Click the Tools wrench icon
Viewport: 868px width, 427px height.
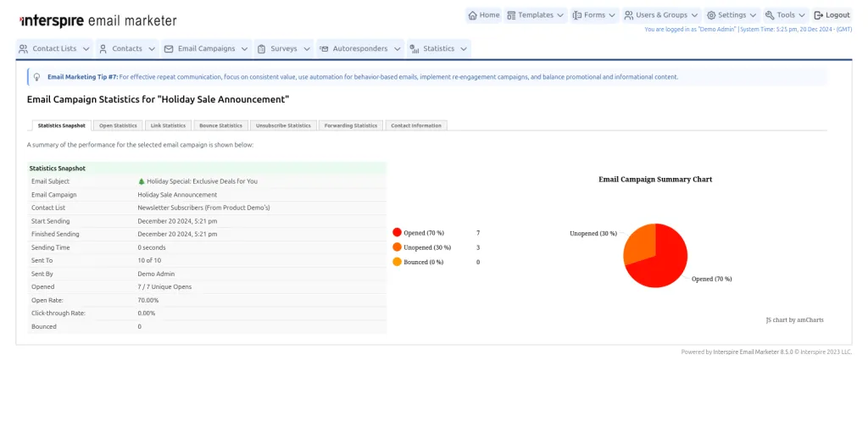coord(770,15)
